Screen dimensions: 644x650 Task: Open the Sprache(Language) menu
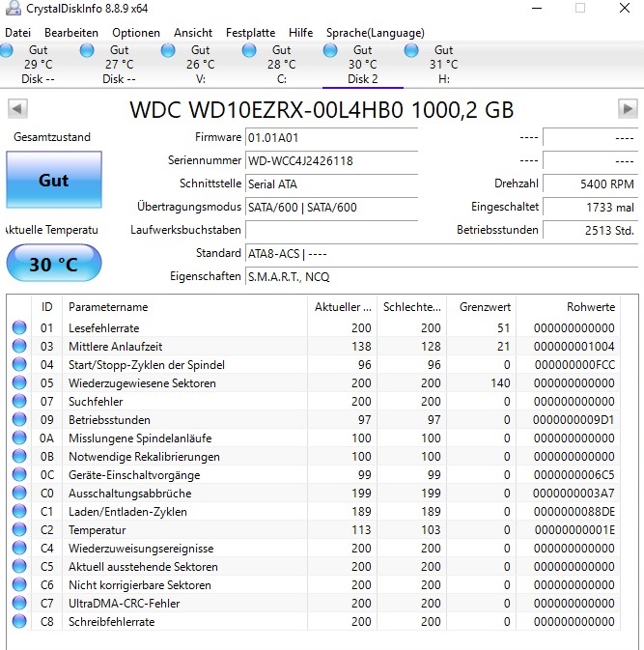376,33
